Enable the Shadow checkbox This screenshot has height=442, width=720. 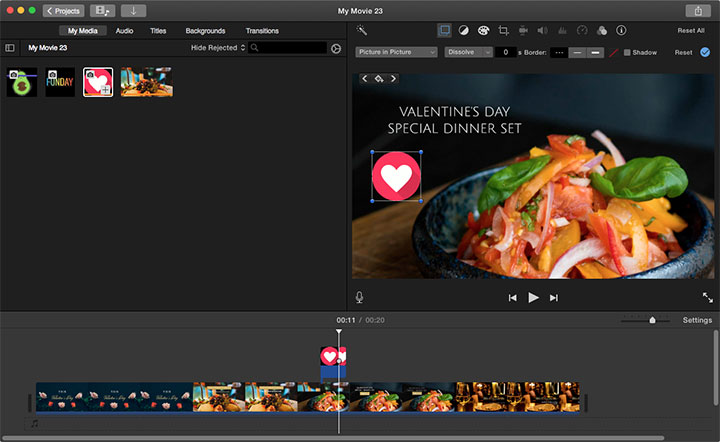click(627, 52)
